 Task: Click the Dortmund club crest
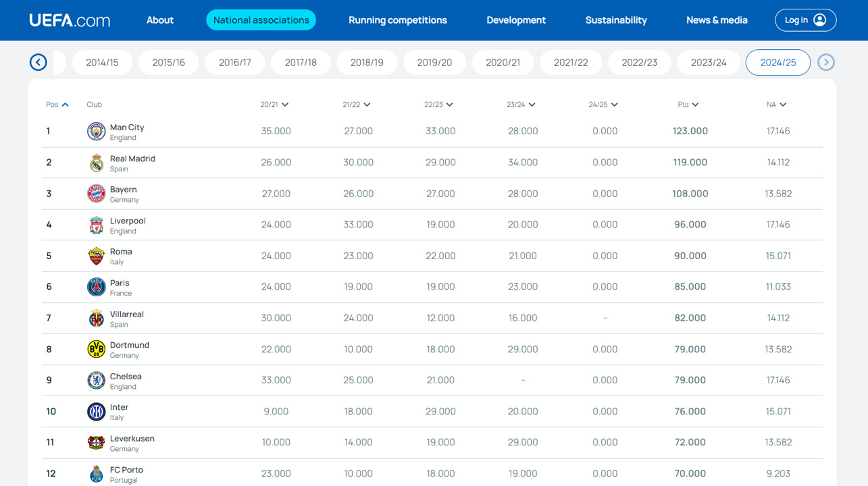click(97, 349)
